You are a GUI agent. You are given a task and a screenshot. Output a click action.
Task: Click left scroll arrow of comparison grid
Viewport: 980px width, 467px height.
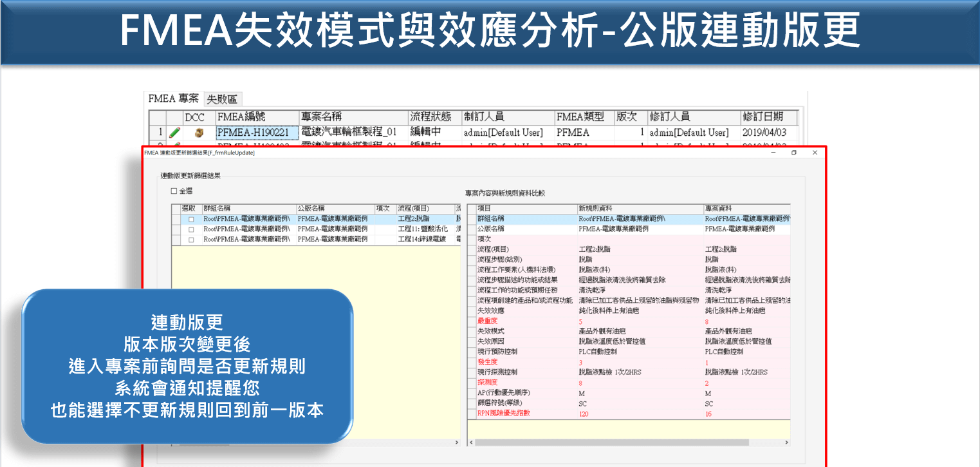471,443
